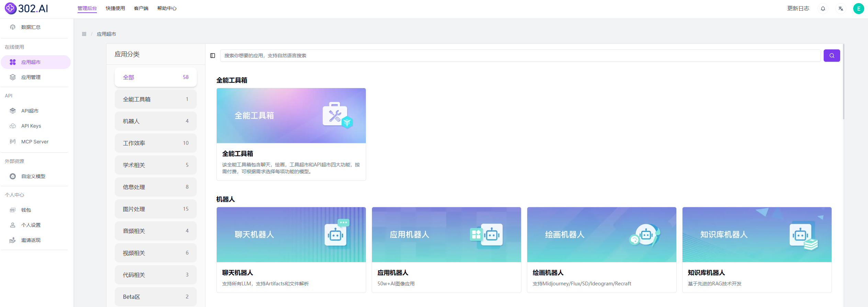Click the MCP Server icon

tap(13, 141)
